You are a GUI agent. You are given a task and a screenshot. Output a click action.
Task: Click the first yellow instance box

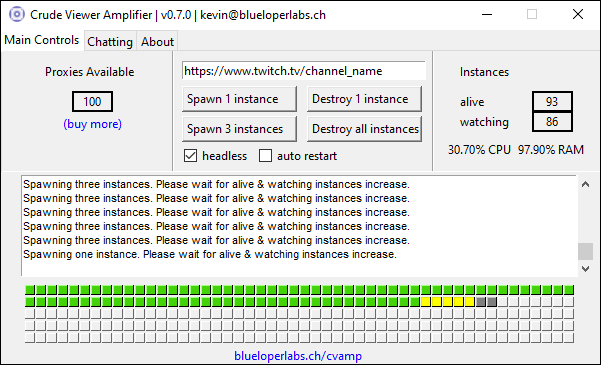425,302
